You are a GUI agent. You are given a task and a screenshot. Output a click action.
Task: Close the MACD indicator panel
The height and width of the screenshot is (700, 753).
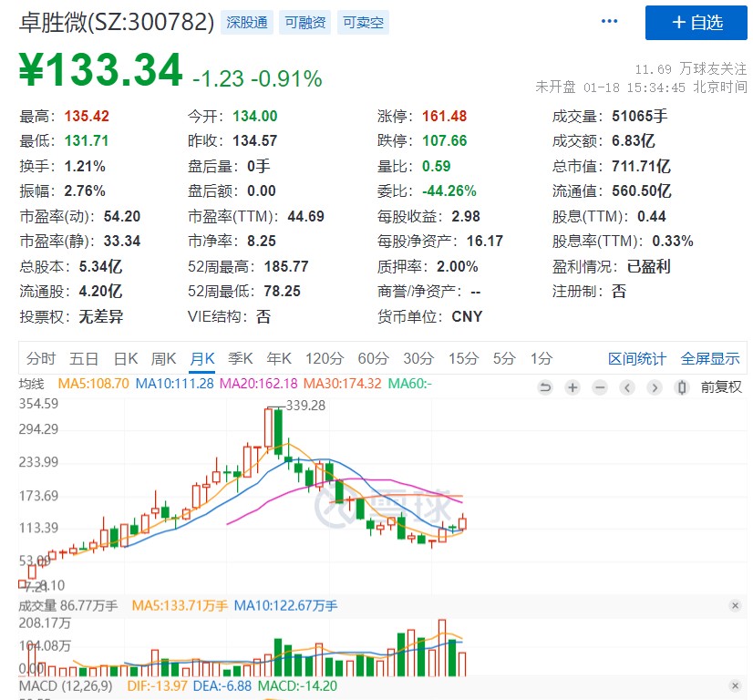click(735, 685)
